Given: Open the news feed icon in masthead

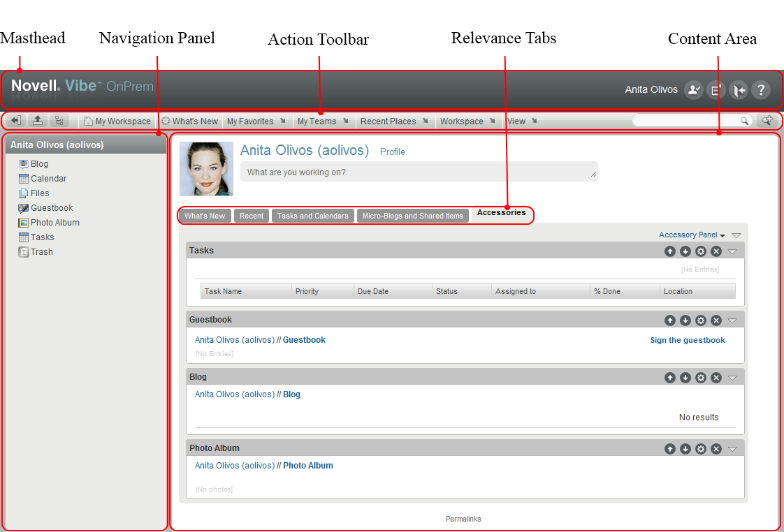Looking at the screenshot, I should (x=716, y=90).
